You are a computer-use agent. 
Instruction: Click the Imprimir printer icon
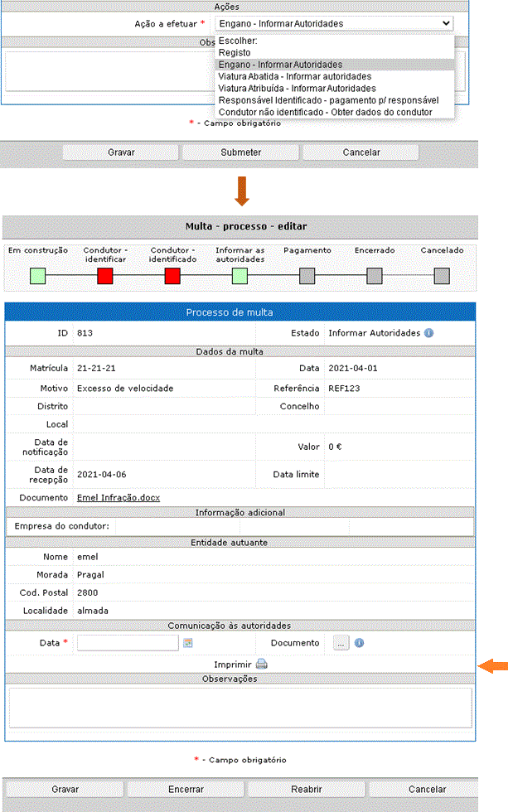click(x=261, y=664)
